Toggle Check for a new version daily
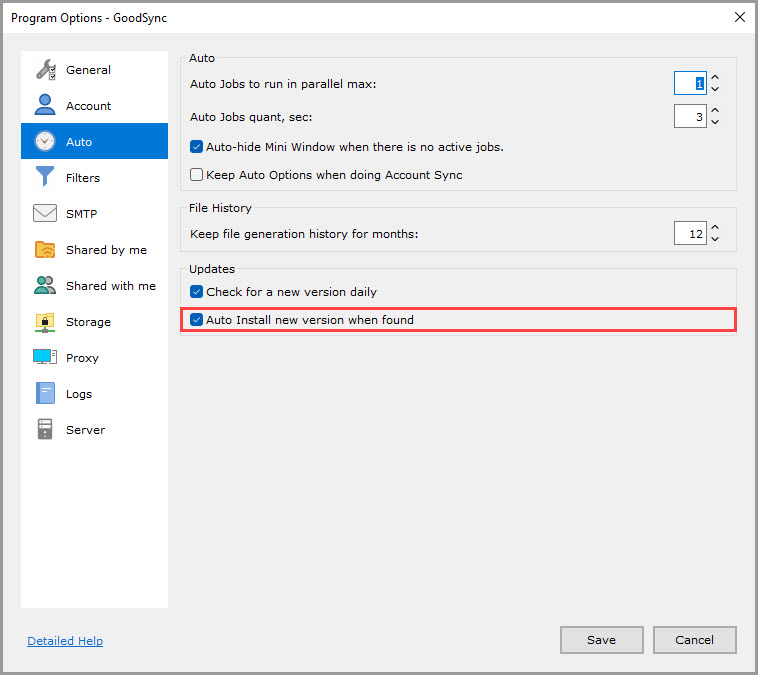This screenshot has width=758, height=675. pos(196,292)
